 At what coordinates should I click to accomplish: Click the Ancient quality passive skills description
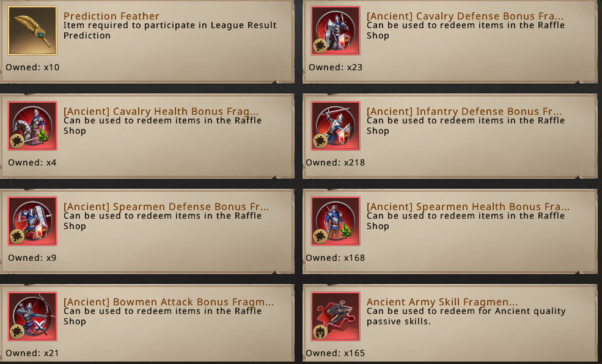point(466,316)
